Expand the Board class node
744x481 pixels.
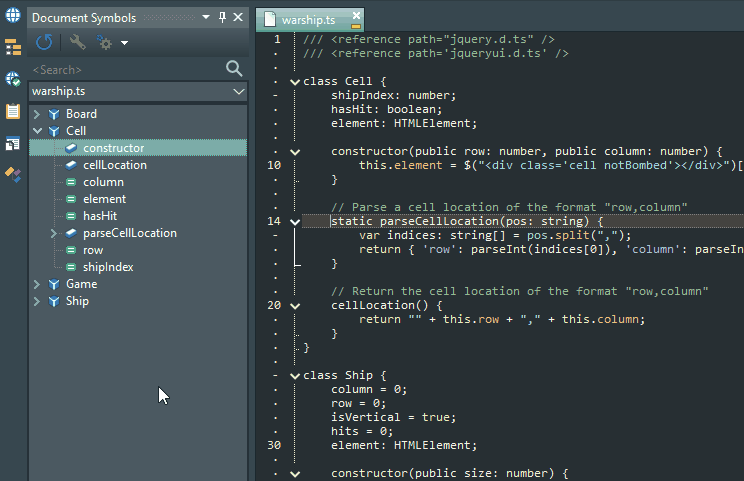[37, 114]
